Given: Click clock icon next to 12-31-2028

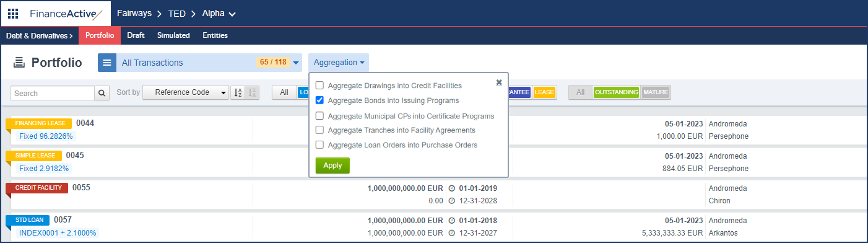Looking at the screenshot, I should (x=451, y=201).
